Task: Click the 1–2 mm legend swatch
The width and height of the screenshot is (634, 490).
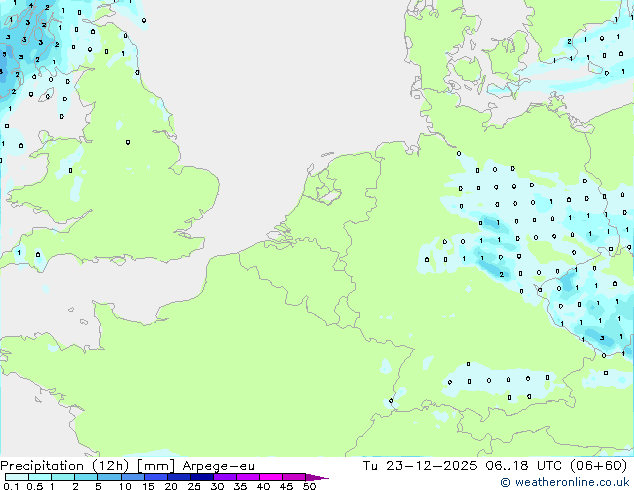Action: [x=63, y=477]
